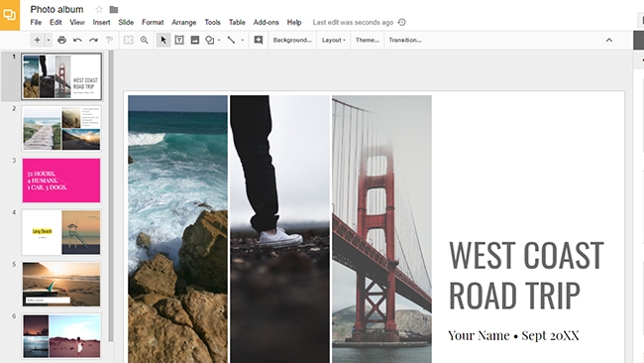Viewport: 644px width, 363px height.
Task: Open the Format menu
Action: coord(153,22)
